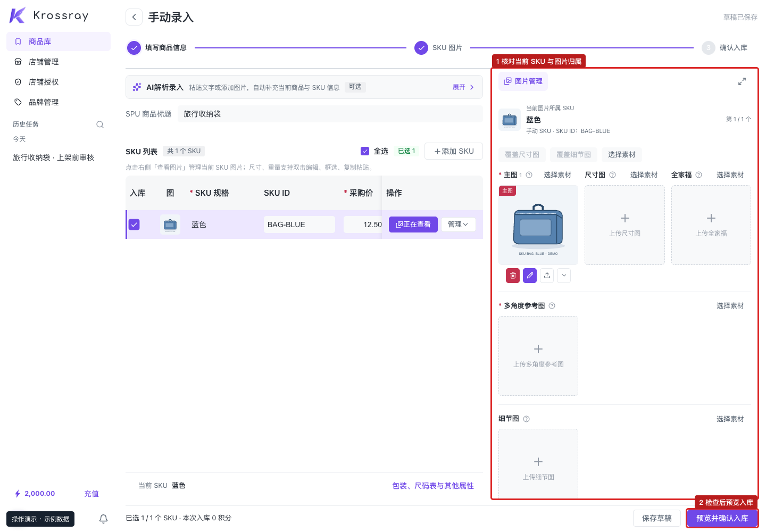Viewport: 766px width, 532px height.
Task: Click the blue bag main image thumbnail
Action: [538, 225]
